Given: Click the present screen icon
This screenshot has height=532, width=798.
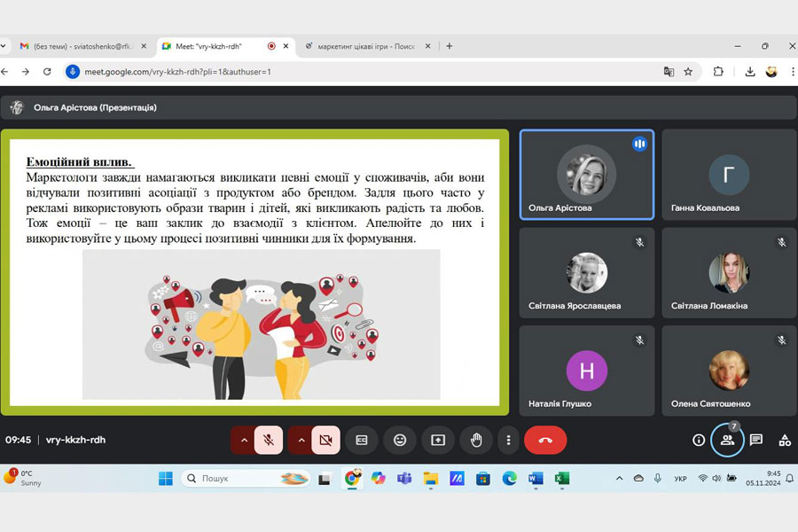Looking at the screenshot, I should 438,440.
